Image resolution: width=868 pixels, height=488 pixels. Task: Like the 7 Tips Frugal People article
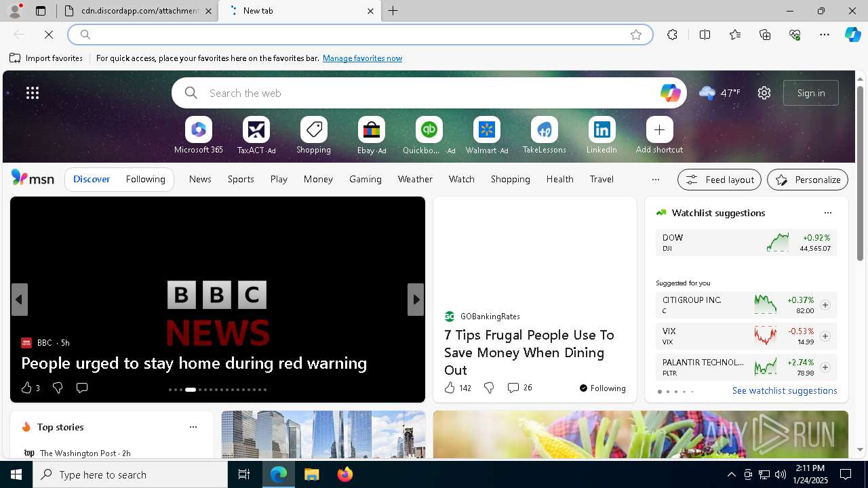pyautogui.click(x=457, y=388)
